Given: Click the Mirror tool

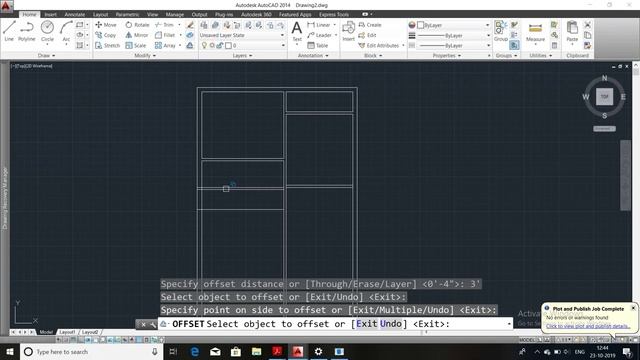Looking at the screenshot, I should pyautogui.click(x=137, y=35).
